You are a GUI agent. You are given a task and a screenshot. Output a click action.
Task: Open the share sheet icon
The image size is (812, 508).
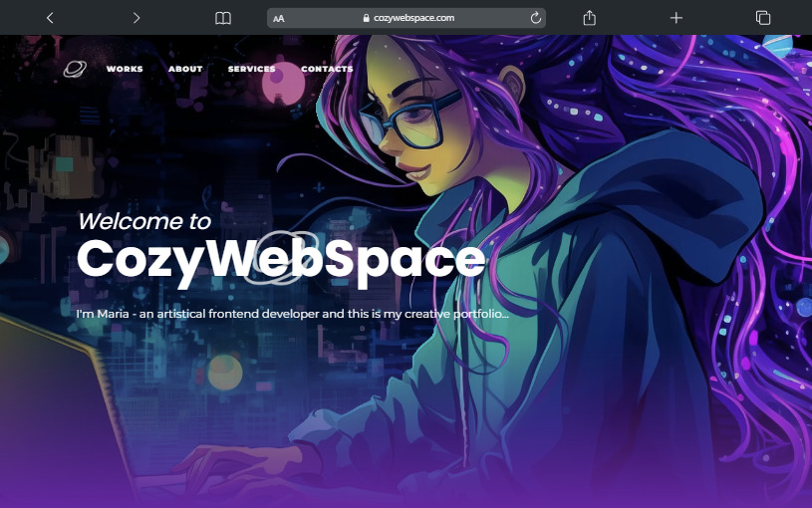pos(589,18)
